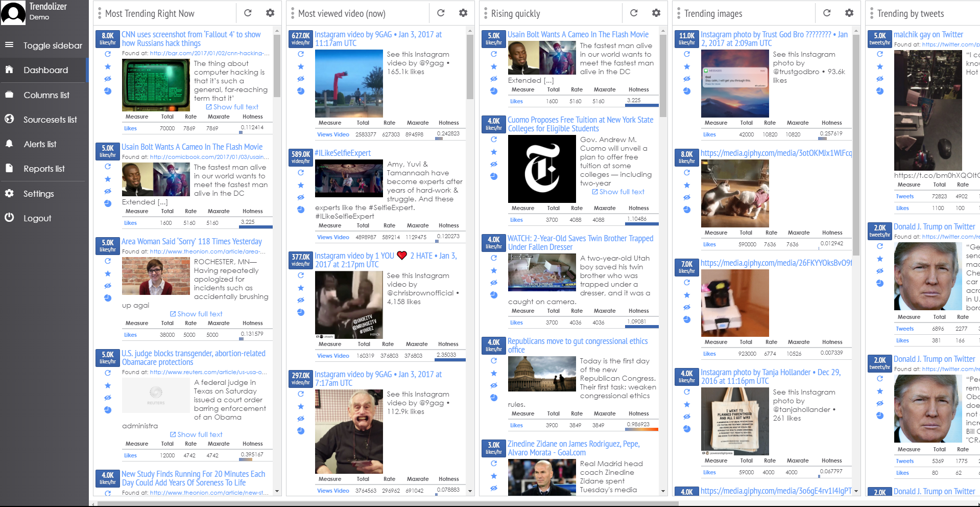Image resolution: width=980 pixels, height=507 pixels.
Task: Refresh the Most Trending Right Now column
Action: click(248, 13)
